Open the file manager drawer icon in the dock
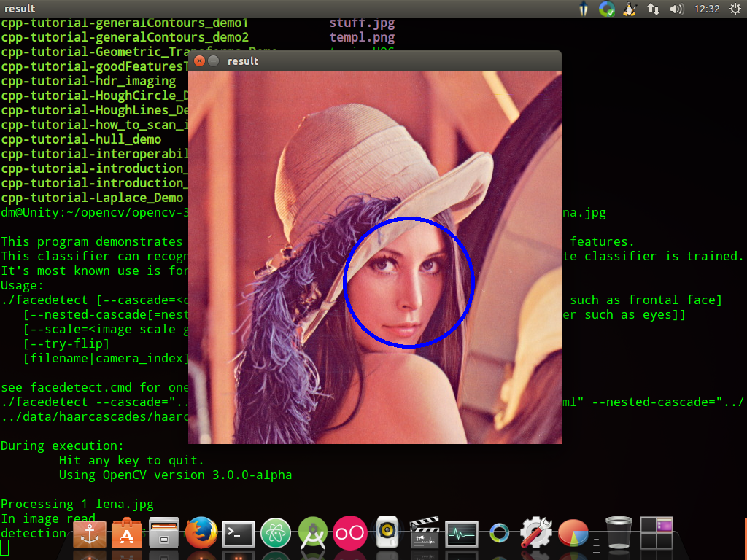Image resolution: width=747 pixels, height=560 pixels. 164,533
